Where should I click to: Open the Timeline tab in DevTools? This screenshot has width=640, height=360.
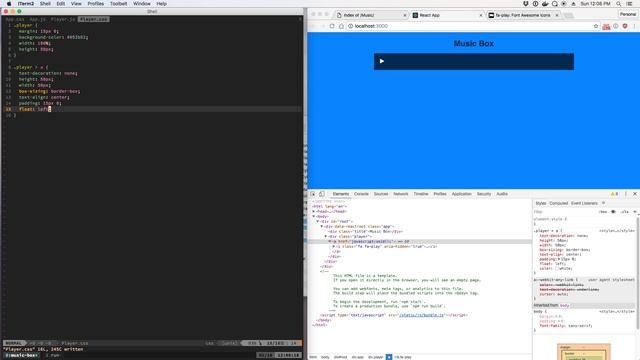421,194
